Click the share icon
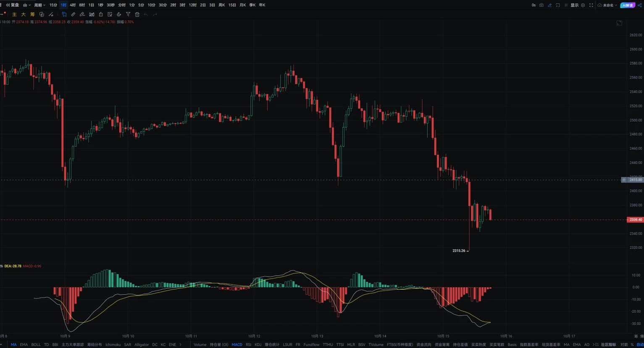 (640, 5)
